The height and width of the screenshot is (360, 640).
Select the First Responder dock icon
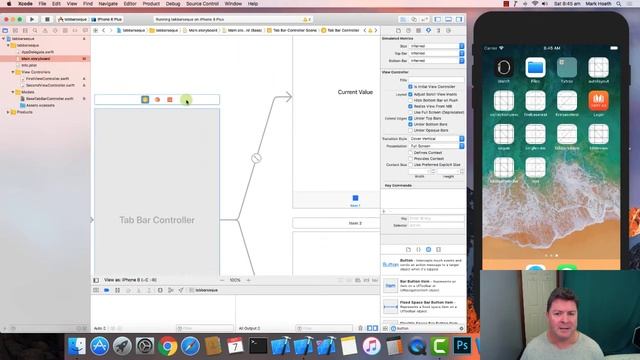(158, 100)
